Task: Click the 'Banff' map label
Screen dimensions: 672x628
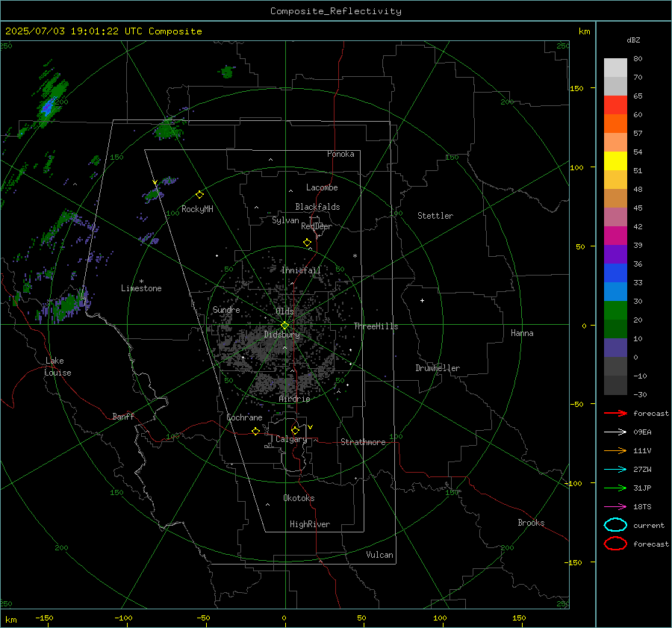Action: (x=123, y=417)
